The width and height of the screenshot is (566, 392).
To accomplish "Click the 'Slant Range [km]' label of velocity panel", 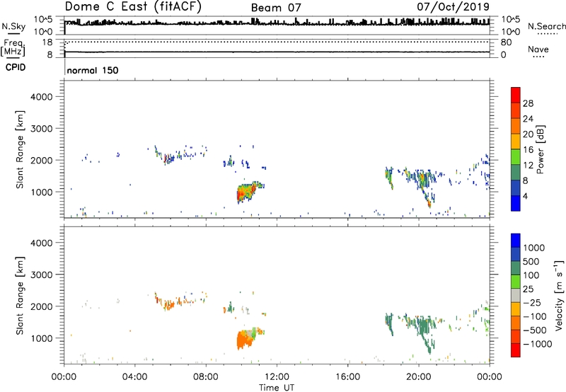I will pos(20,296).
